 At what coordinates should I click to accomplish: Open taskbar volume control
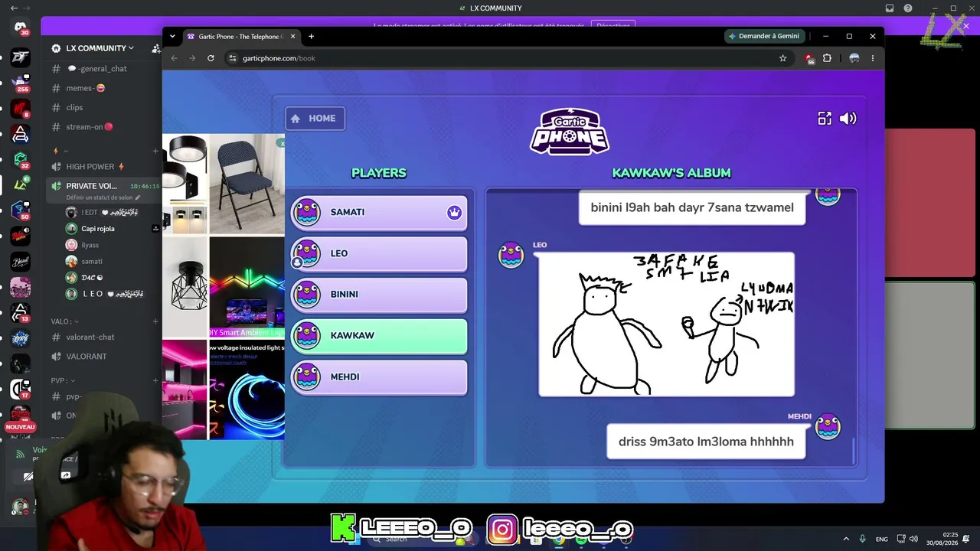tap(914, 539)
